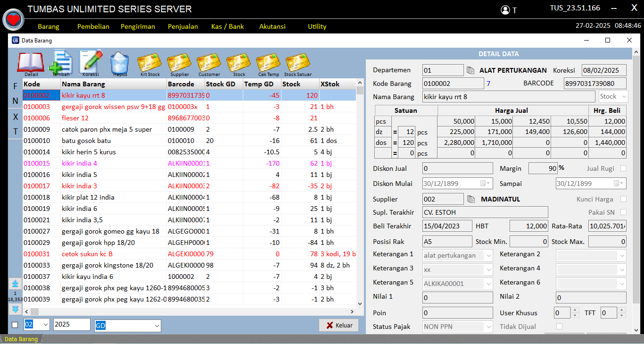644x344 pixels.
Task: Click the Keluar button
Action: click(x=339, y=325)
